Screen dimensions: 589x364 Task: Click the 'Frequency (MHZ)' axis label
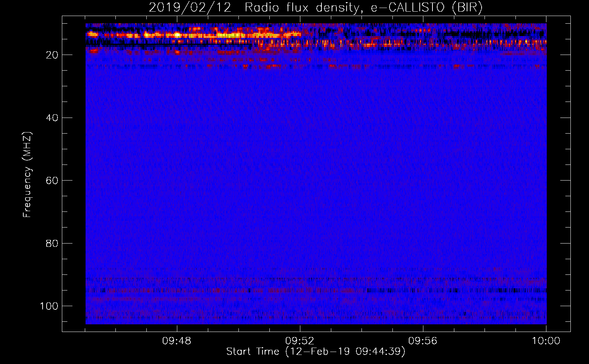[x=27, y=174]
